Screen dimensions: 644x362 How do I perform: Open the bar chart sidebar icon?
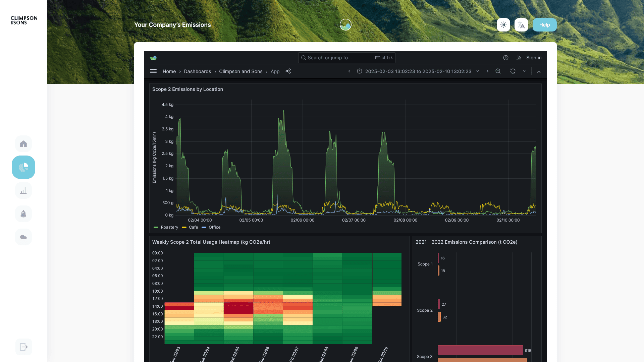[x=23, y=191]
